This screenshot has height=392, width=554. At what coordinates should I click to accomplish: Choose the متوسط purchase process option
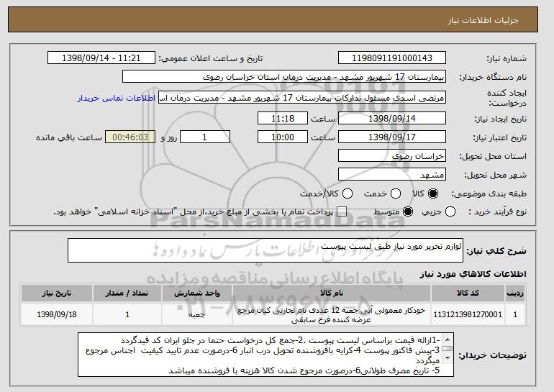pyautogui.click(x=408, y=212)
